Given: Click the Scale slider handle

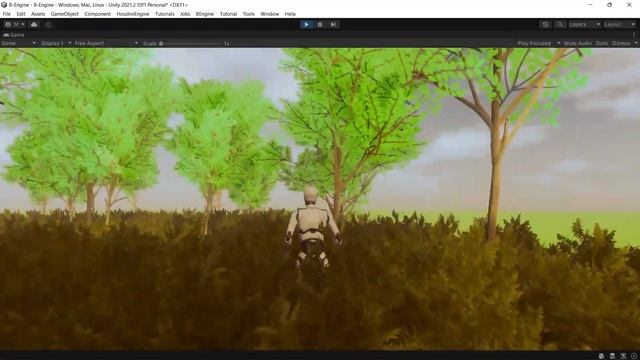Looking at the screenshot, I should (x=161, y=43).
